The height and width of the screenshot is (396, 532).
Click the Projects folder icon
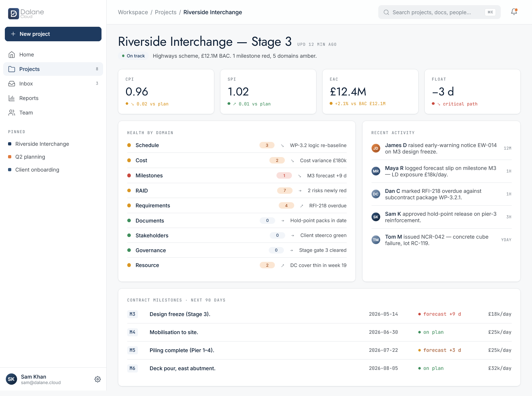click(12, 69)
